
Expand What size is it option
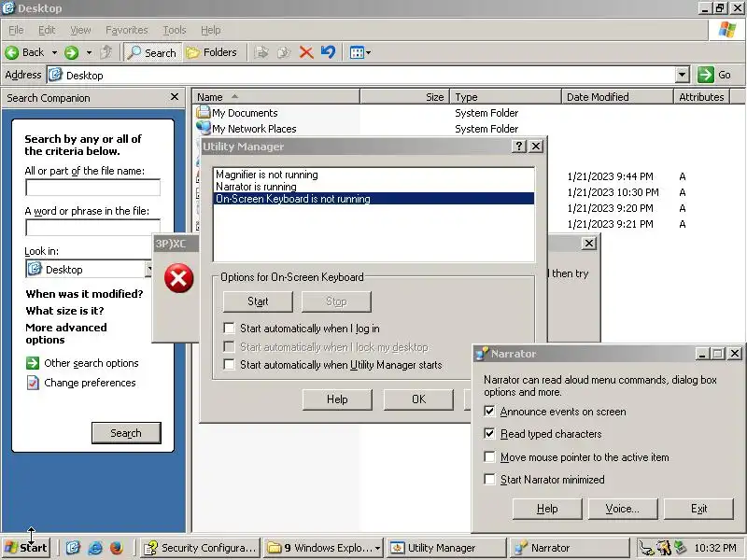[x=64, y=311]
